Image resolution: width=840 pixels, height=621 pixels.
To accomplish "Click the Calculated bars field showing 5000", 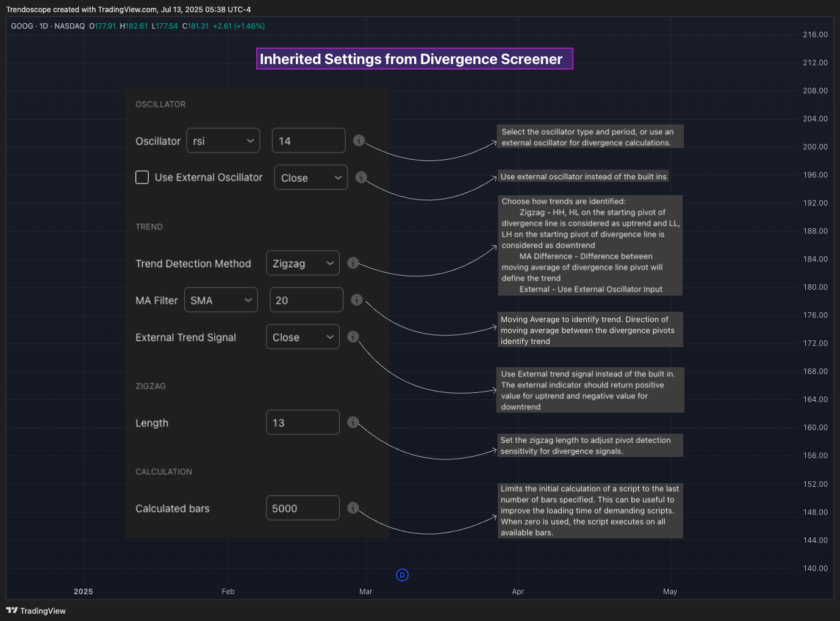I will pyautogui.click(x=303, y=508).
